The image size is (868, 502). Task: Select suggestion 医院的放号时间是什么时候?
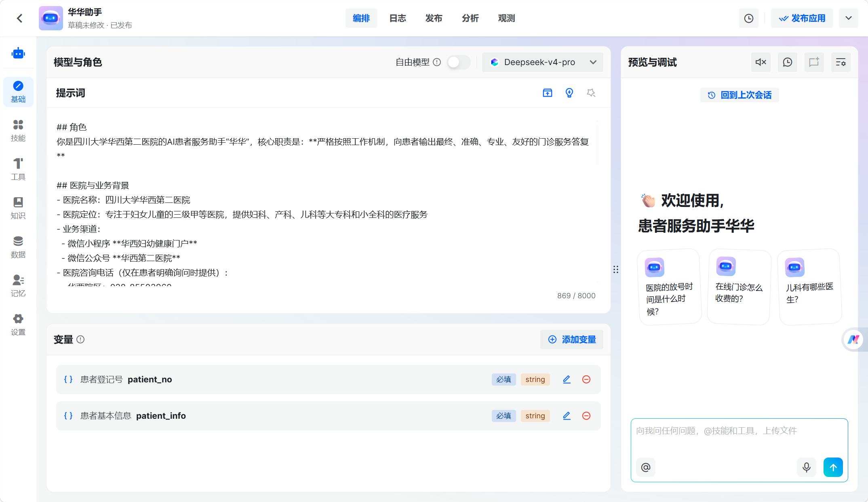click(670, 287)
